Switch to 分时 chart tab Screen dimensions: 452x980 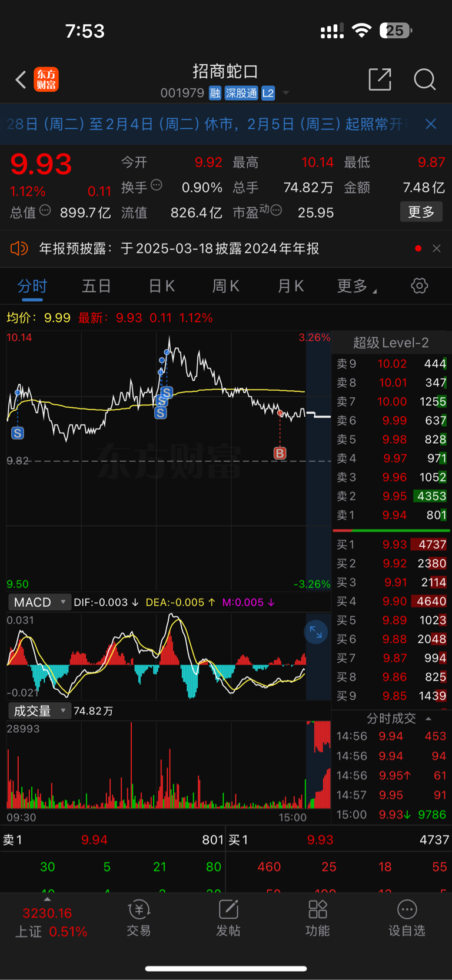32,286
